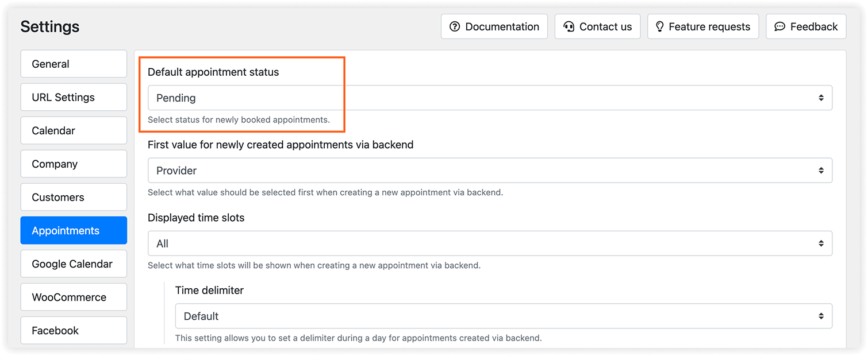
Task: Click the speech bubble icon beside Feedback
Action: coord(779,26)
